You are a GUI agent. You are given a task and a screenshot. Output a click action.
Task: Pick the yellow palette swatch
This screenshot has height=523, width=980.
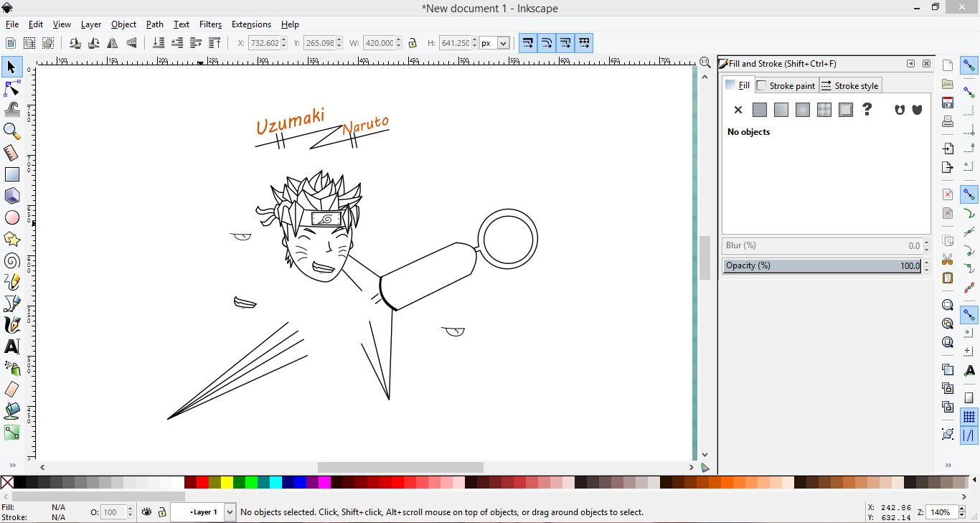point(227,483)
